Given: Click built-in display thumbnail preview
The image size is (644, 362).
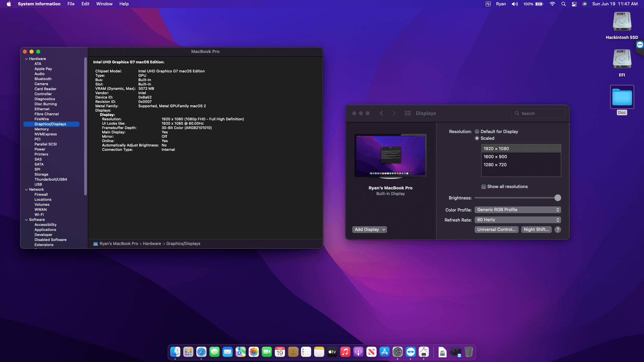Looking at the screenshot, I should 390,156.
